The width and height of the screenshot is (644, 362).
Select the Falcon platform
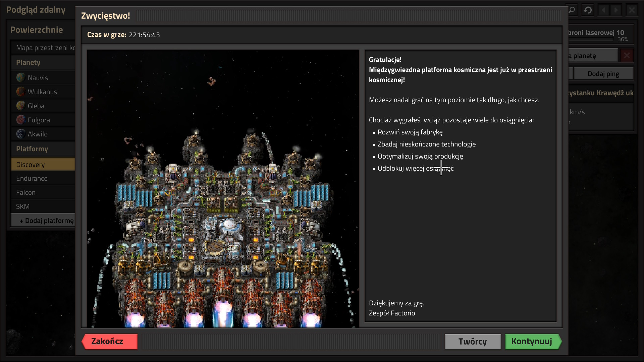(x=43, y=192)
